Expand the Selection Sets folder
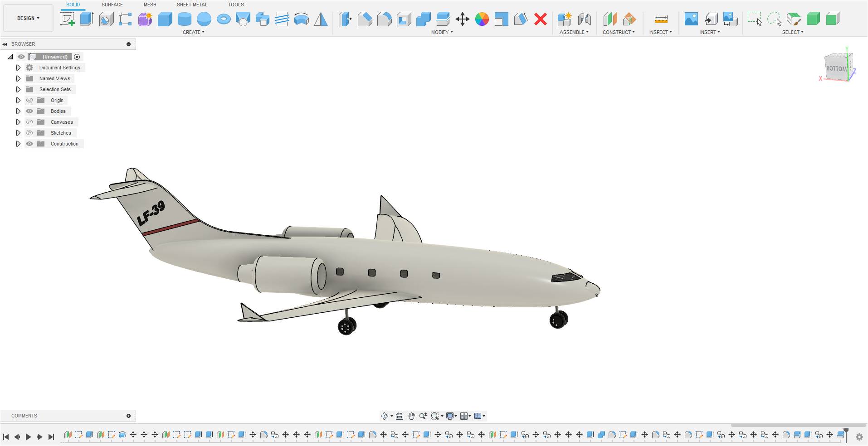Viewport: 868px width, 446px height. [x=18, y=89]
